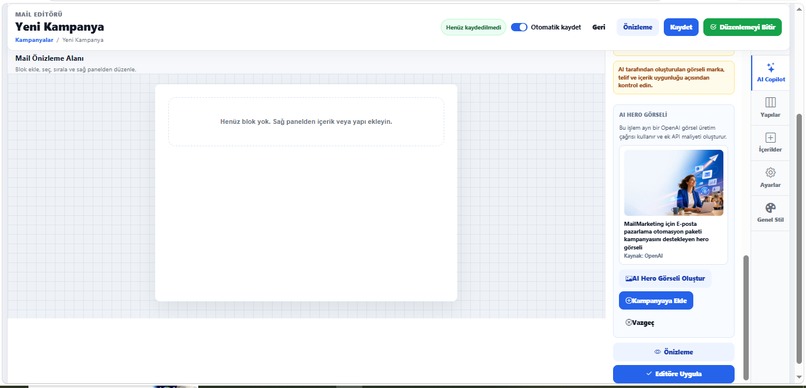Click the OpenAI API cost note text
Screen dimensions: 806x388
pos(673,132)
